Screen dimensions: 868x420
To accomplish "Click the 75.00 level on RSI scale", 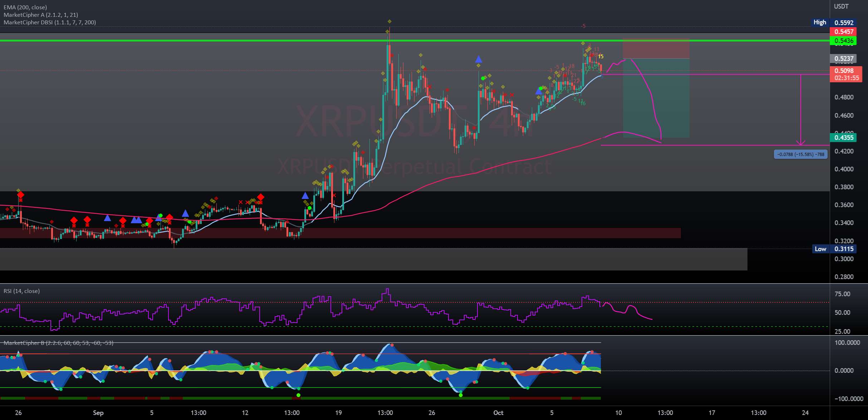I will (842, 294).
